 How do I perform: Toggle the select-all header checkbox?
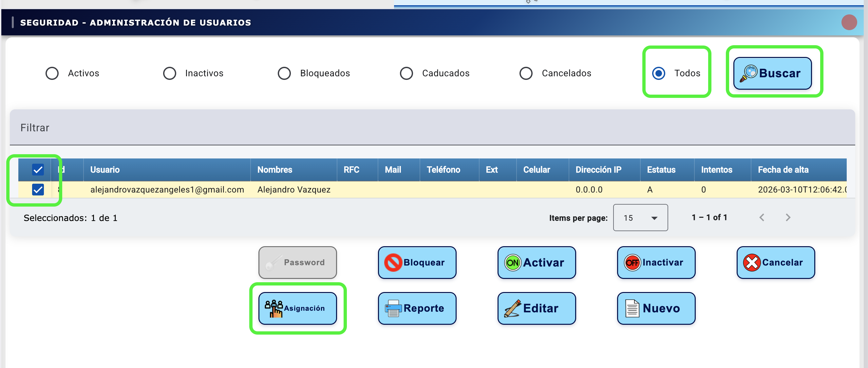[x=38, y=169]
